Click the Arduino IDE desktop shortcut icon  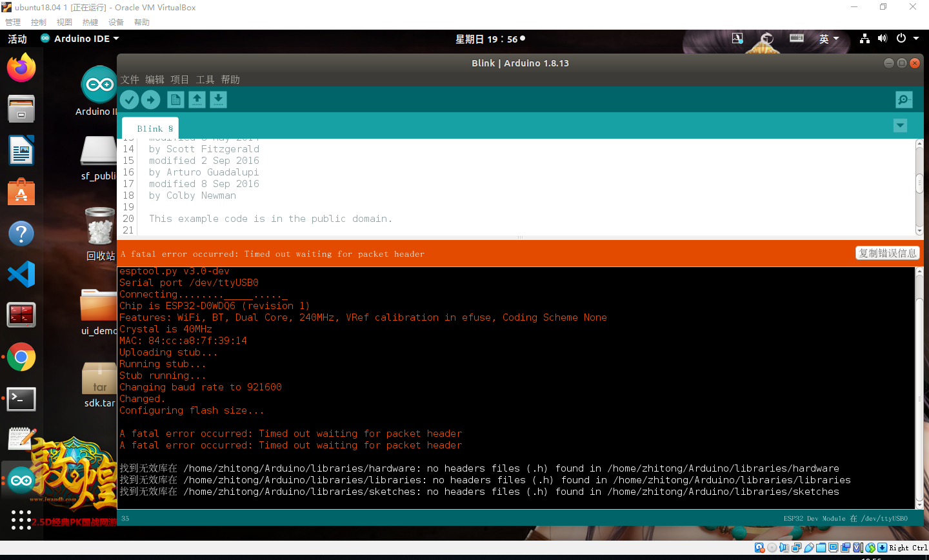point(99,85)
